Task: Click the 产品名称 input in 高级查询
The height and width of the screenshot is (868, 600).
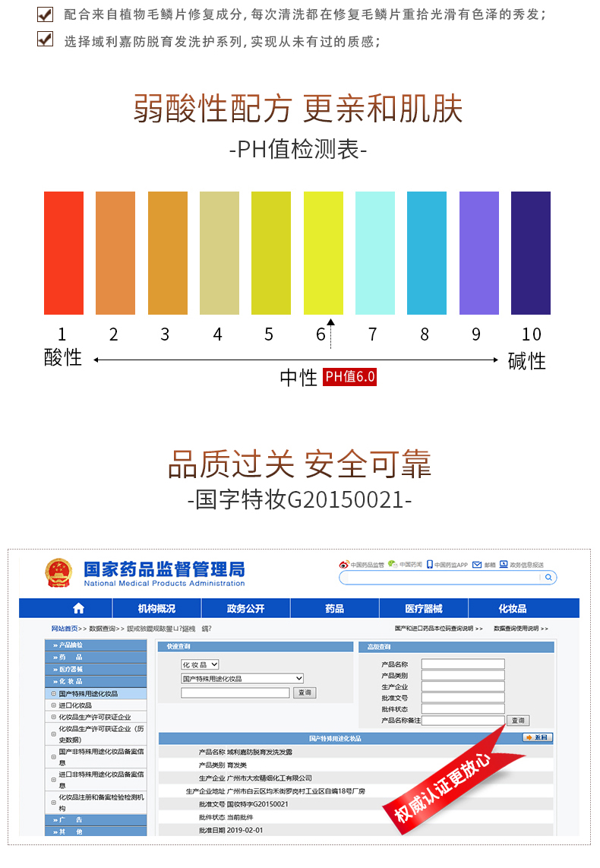Action: pyautogui.click(x=463, y=664)
